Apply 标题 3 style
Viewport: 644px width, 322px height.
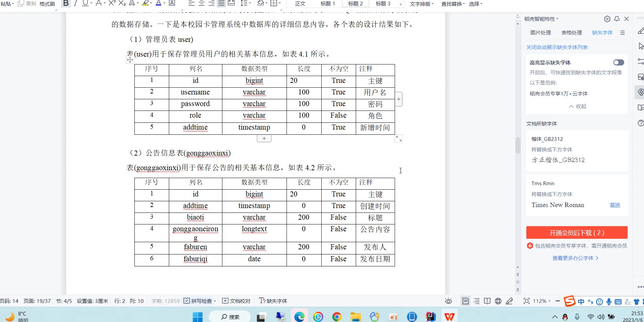(x=383, y=4)
